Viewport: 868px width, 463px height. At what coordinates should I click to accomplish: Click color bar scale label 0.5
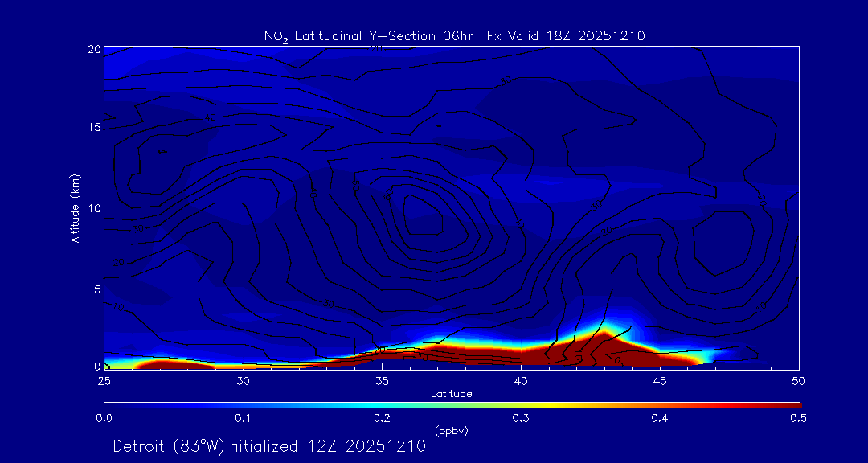(798, 418)
